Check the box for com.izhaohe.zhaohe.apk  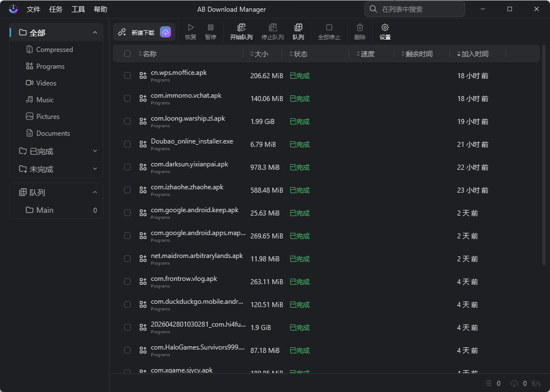click(x=127, y=190)
